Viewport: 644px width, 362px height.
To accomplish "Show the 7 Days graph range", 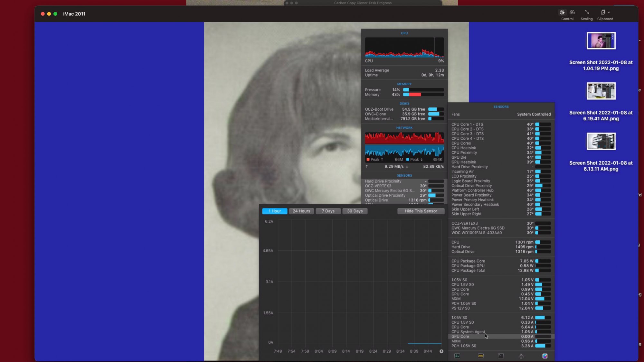I will (328, 211).
